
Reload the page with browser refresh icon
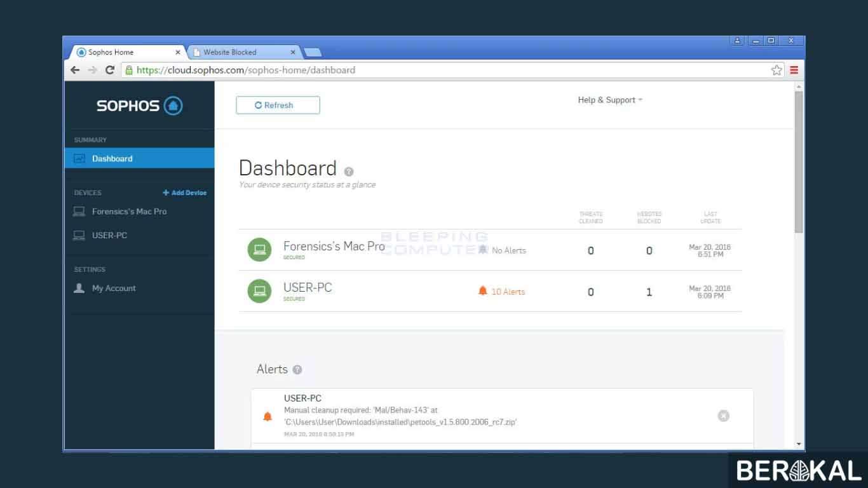(x=110, y=70)
